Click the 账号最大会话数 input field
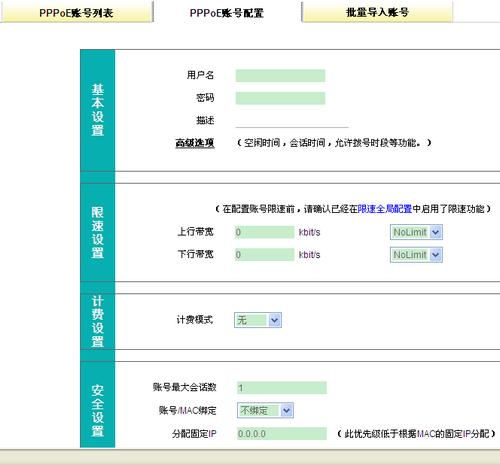 (x=282, y=388)
